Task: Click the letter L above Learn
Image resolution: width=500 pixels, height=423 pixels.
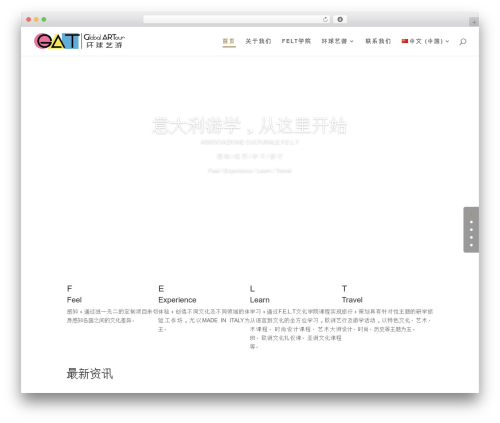Action: coord(252,288)
